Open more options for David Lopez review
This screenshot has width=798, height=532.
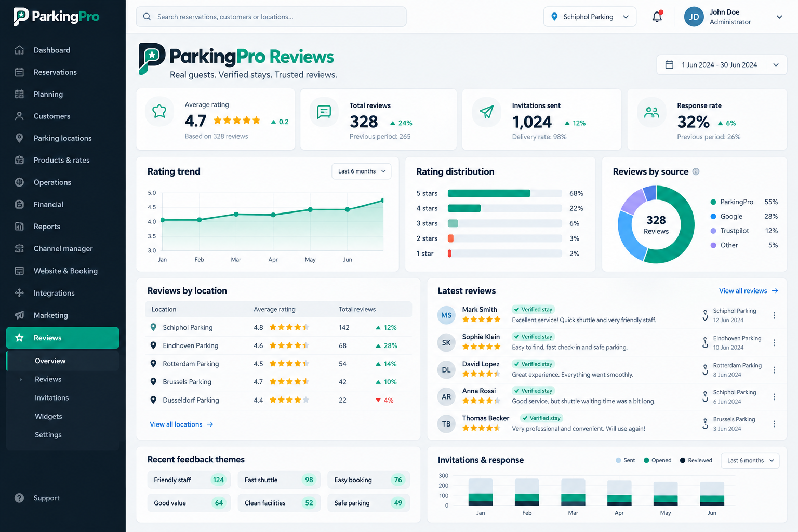click(774, 370)
